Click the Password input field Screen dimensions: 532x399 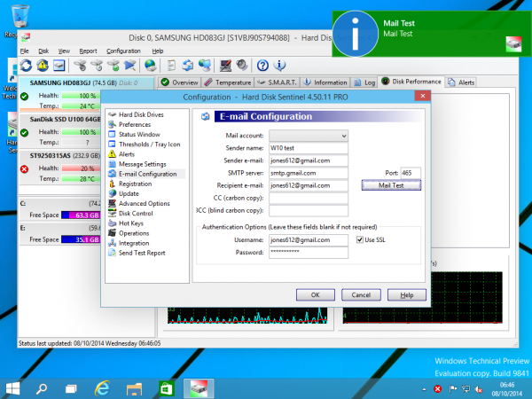coord(309,253)
